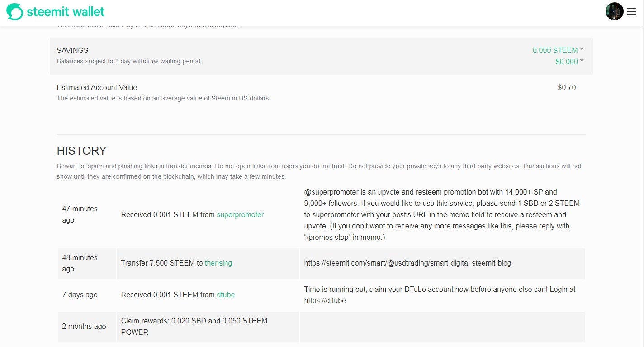This screenshot has width=644, height=347.
Task: Expand the 0.000 STEEM savings dropdown
Action: 558,50
